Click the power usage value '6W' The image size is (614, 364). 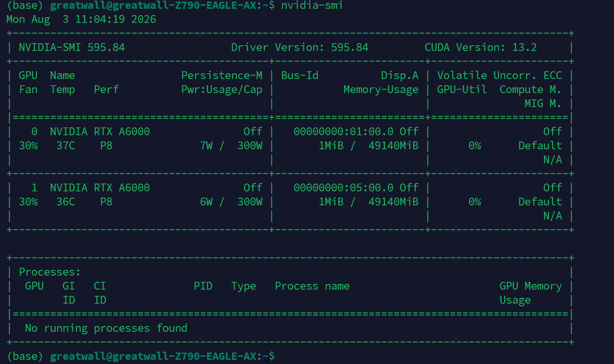pos(206,202)
